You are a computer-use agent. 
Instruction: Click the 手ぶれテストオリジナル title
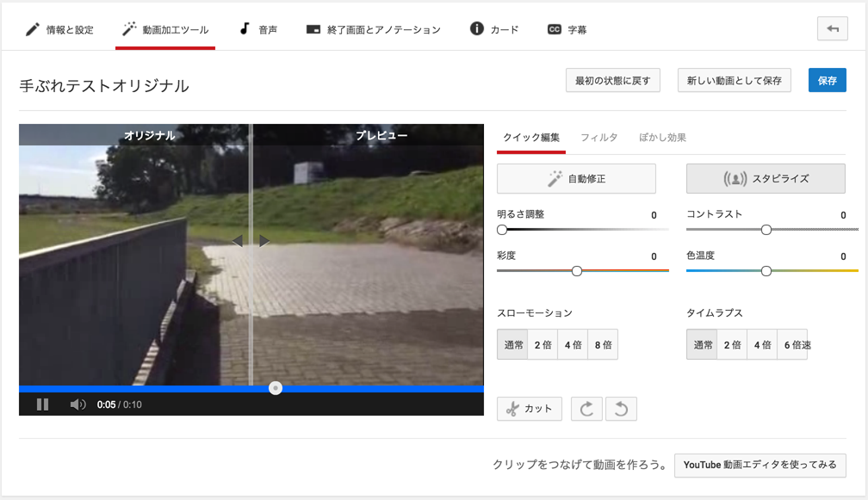[104, 86]
